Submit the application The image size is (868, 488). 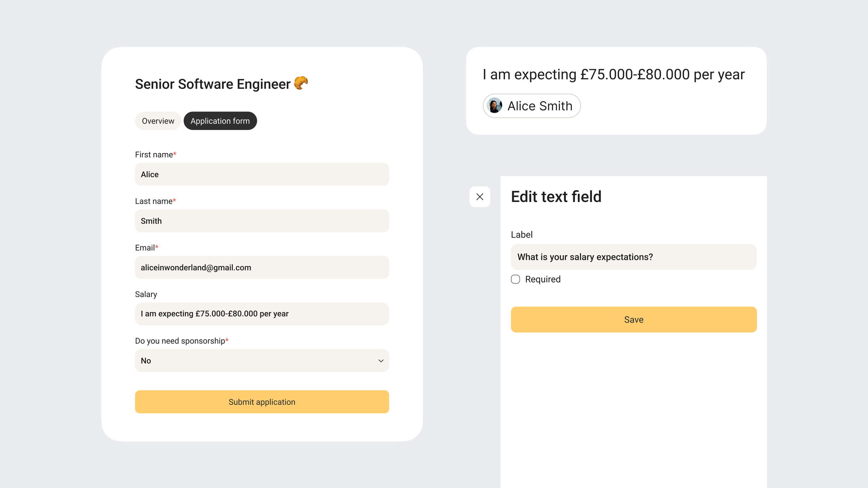262,402
